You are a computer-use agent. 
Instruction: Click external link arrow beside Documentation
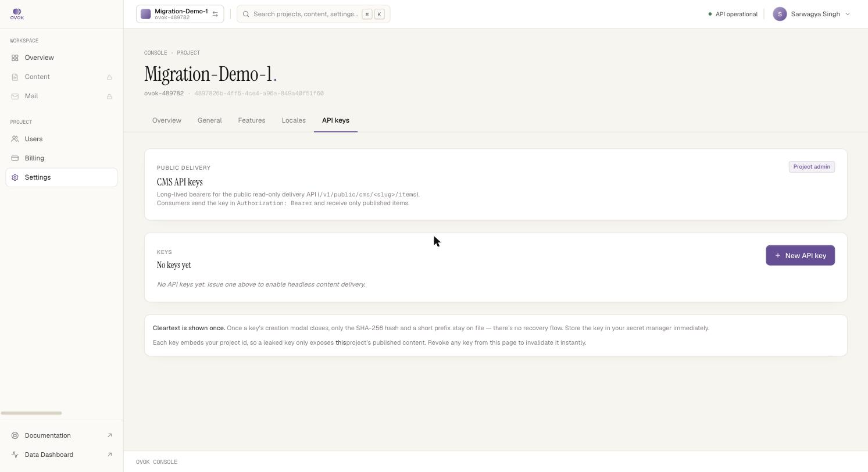[x=110, y=435]
